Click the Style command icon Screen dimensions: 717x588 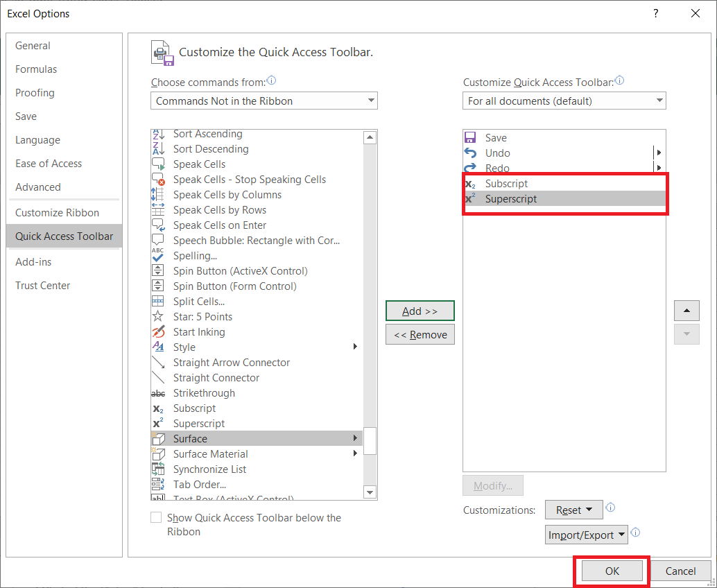158,347
